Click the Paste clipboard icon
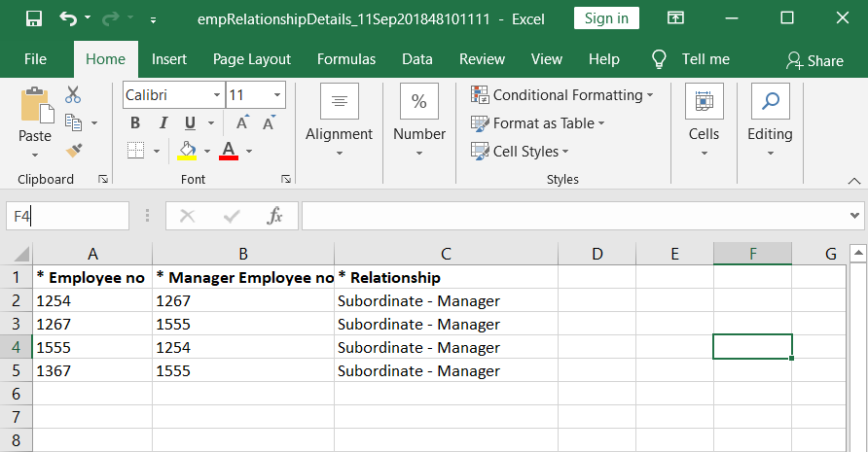 [36, 105]
